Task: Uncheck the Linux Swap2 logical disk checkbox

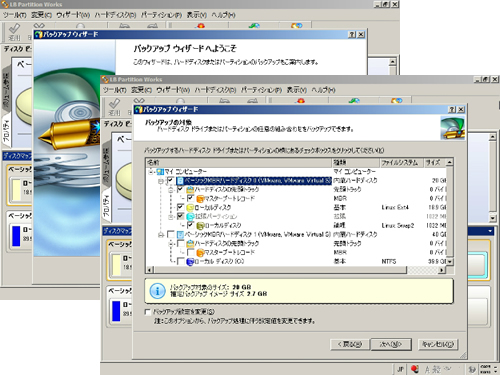Action: pyautogui.click(x=190, y=226)
